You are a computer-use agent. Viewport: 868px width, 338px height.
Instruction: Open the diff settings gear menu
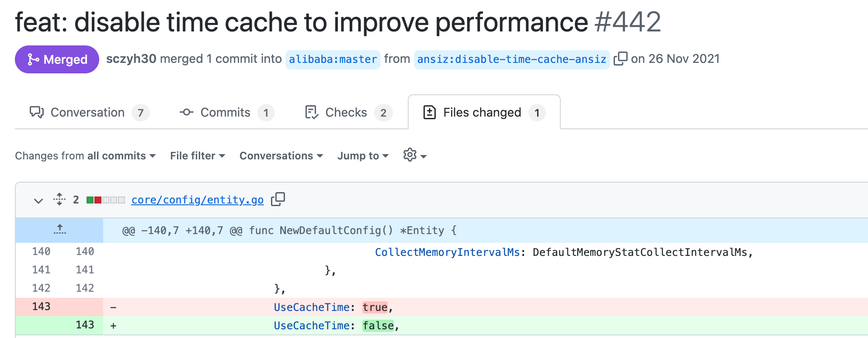414,155
